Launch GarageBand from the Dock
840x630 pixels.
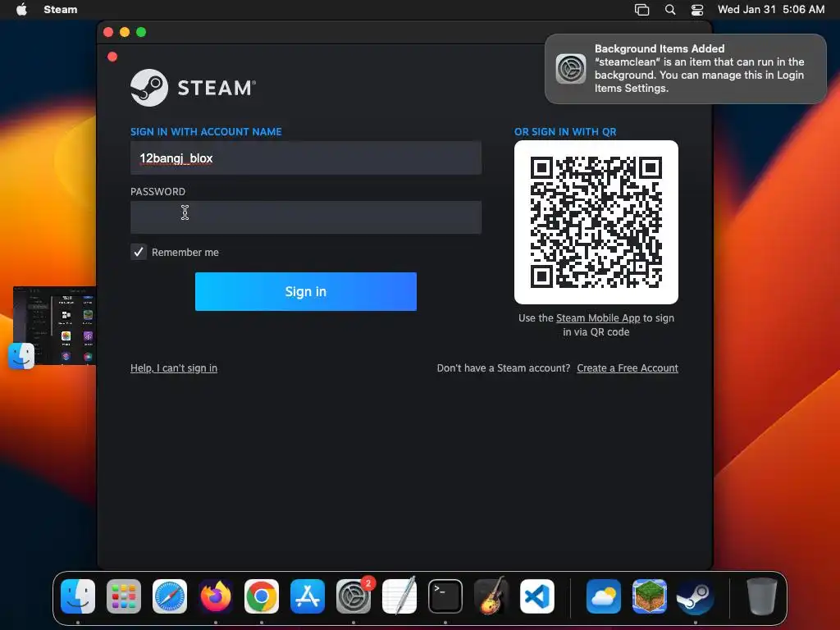[491, 596]
